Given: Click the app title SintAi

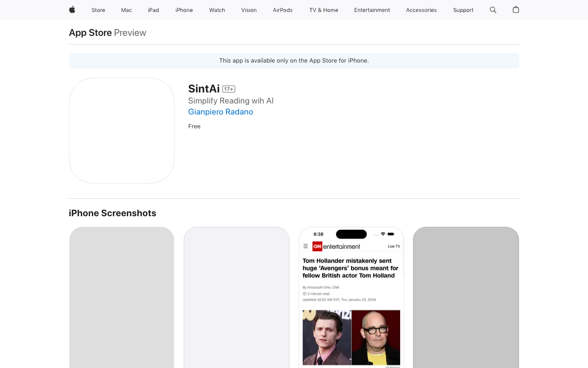Looking at the screenshot, I should (204, 89).
